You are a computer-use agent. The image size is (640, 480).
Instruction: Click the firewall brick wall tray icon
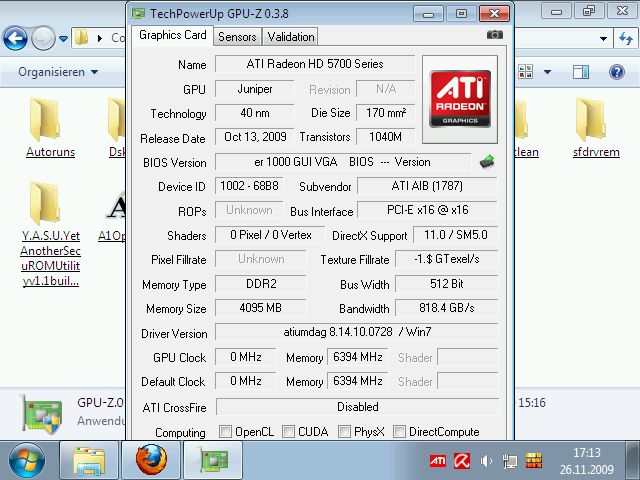[534, 461]
